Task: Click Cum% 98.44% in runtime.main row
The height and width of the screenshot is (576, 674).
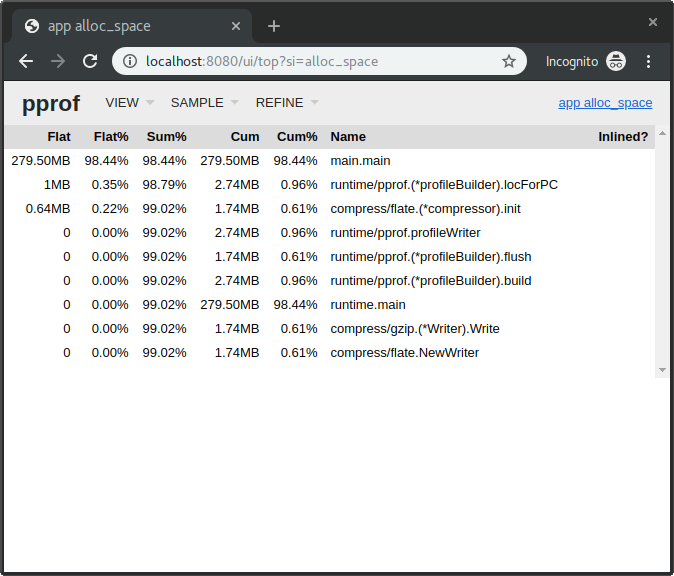Action: [295, 305]
